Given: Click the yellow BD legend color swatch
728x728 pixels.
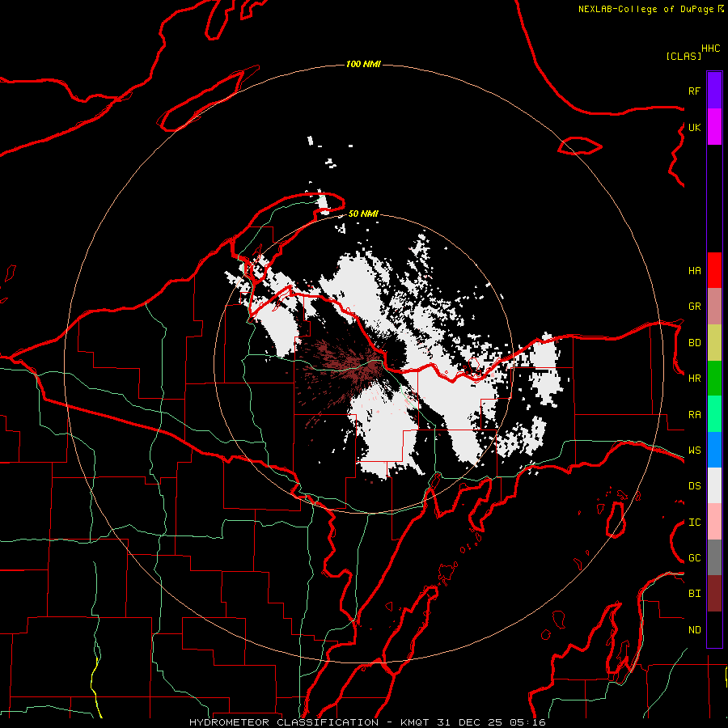Looking at the screenshot, I should tap(714, 342).
